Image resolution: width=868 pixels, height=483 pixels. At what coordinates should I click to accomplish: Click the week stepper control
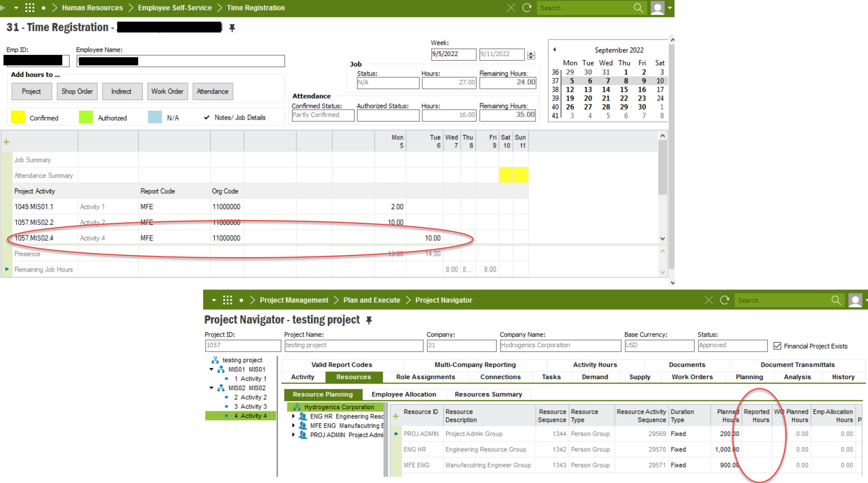click(531, 55)
